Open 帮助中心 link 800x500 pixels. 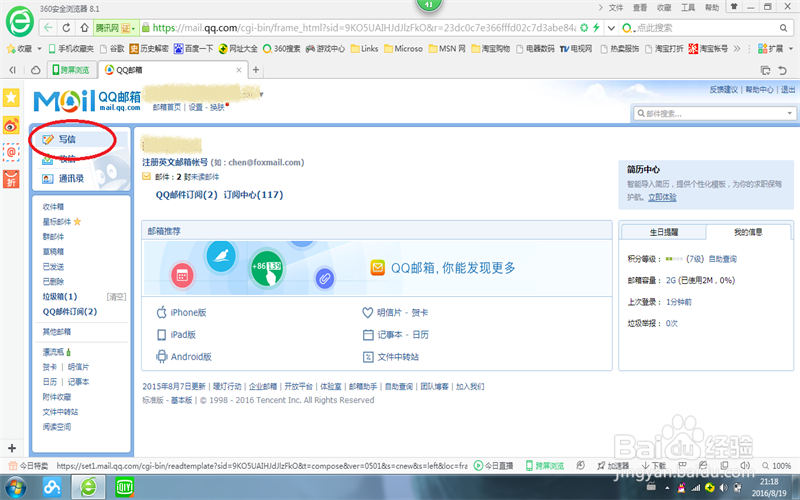759,90
